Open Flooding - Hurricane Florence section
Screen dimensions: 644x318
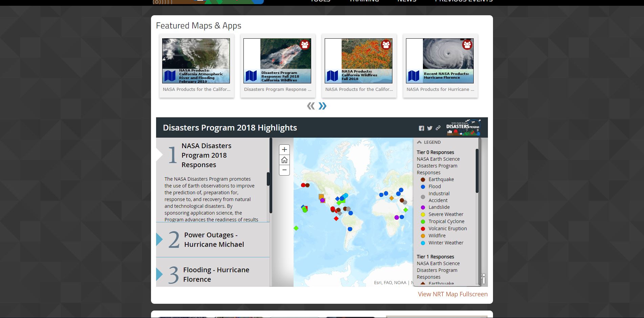[216, 275]
